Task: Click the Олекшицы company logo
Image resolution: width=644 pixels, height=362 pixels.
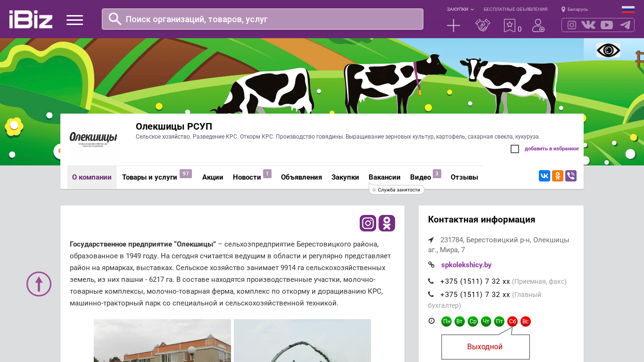Action: [x=93, y=140]
